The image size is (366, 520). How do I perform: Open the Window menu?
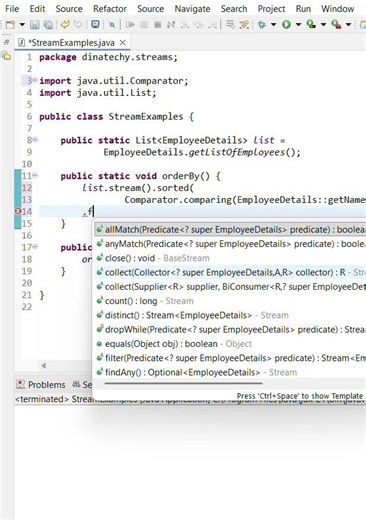338,9
